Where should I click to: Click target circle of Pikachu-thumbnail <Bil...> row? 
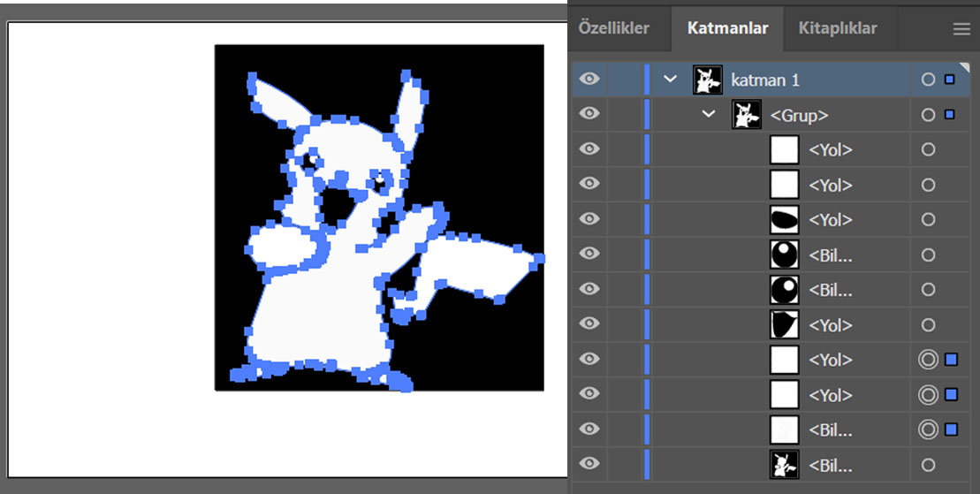[928, 465]
